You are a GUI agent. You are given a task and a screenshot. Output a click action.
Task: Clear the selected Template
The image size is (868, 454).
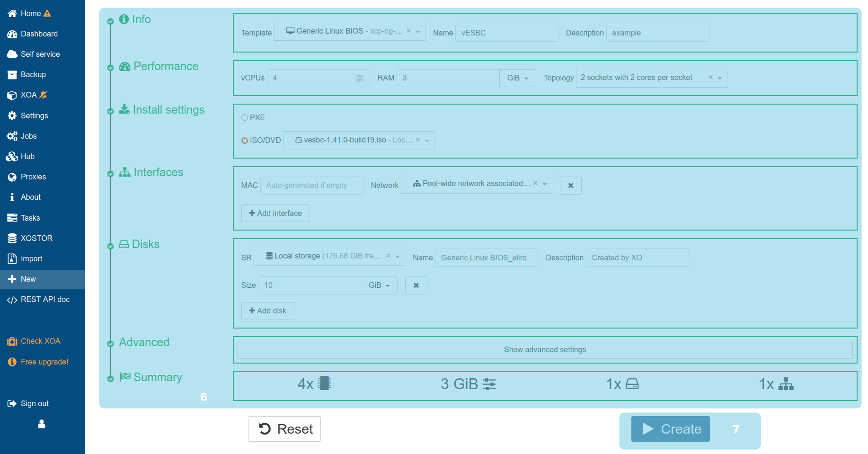coord(408,31)
